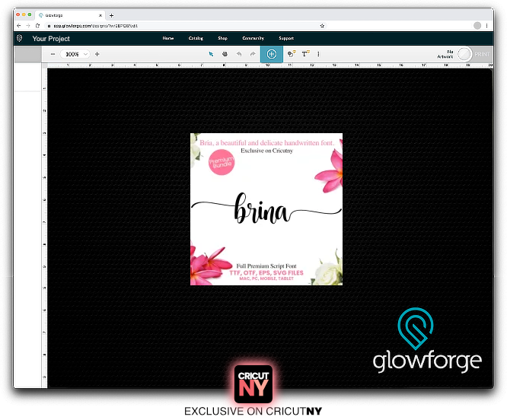Select the text tool icon
Viewport: 507px width, 420px height.
[305, 54]
